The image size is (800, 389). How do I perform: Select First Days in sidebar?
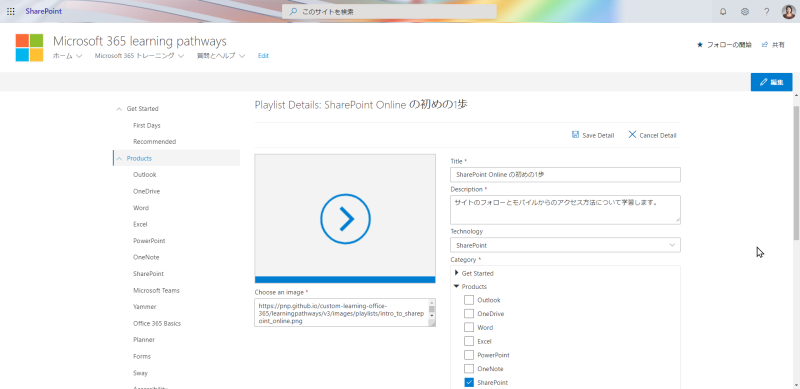tap(147, 125)
